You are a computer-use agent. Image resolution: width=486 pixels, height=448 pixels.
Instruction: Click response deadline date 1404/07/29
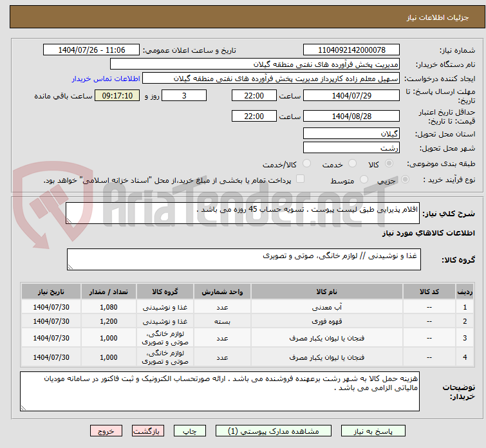351,95
